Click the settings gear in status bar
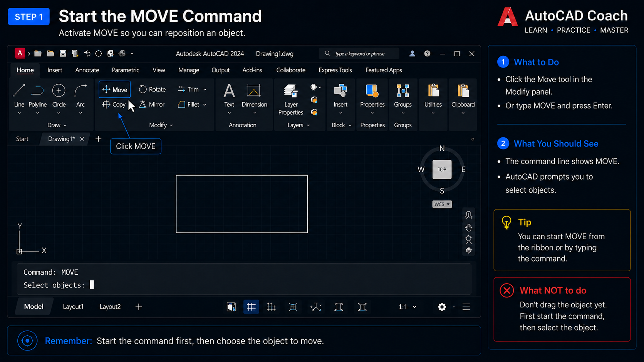 tap(442, 307)
